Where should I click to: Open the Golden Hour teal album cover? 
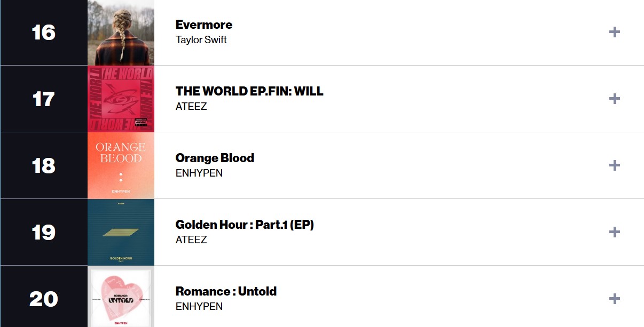click(121, 232)
